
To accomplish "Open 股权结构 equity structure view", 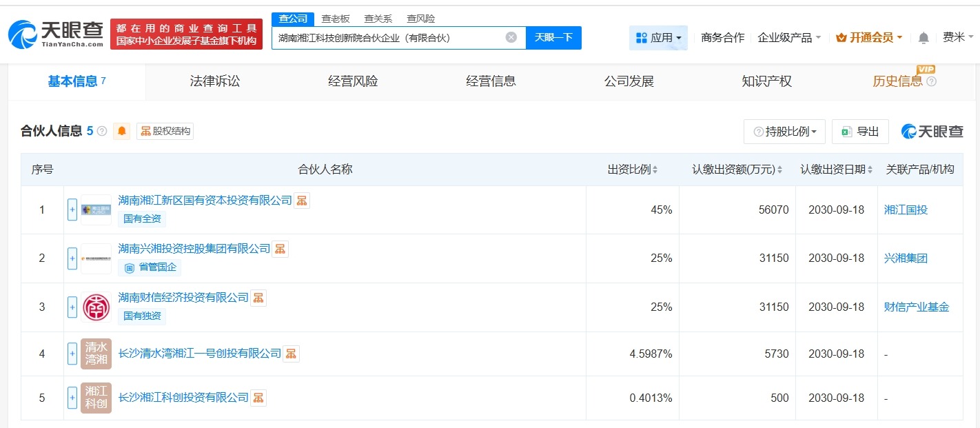I will click(164, 131).
